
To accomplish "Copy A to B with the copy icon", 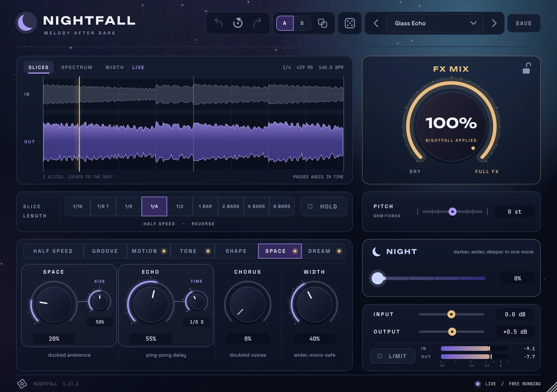I will pyautogui.click(x=322, y=23).
